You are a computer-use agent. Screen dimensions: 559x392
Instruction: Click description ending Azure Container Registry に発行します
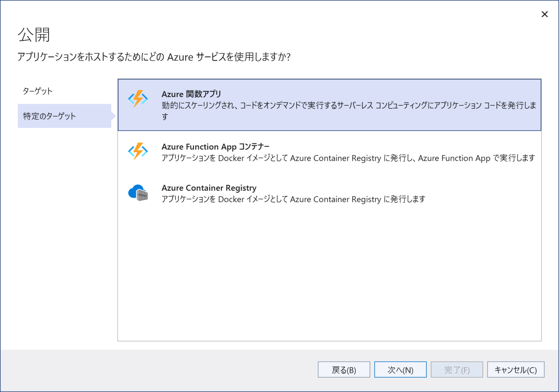(x=293, y=199)
